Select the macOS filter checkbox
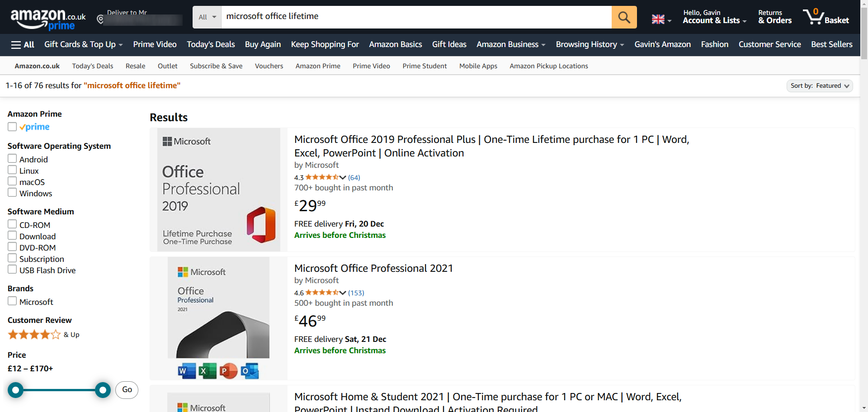The width and height of the screenshot is (868, 412). 12,181
